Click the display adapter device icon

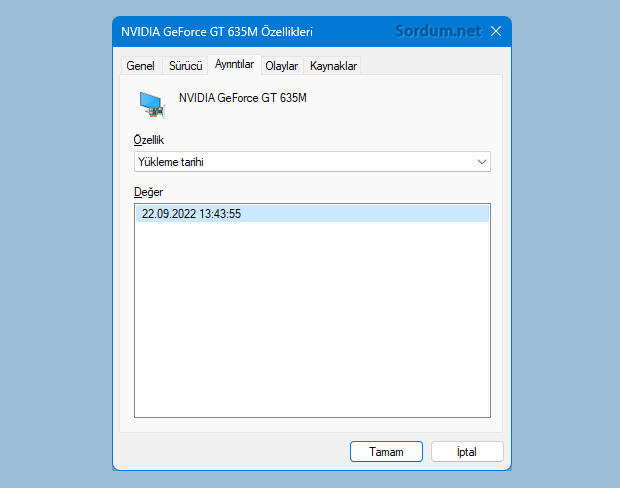[x=152, y=105]
